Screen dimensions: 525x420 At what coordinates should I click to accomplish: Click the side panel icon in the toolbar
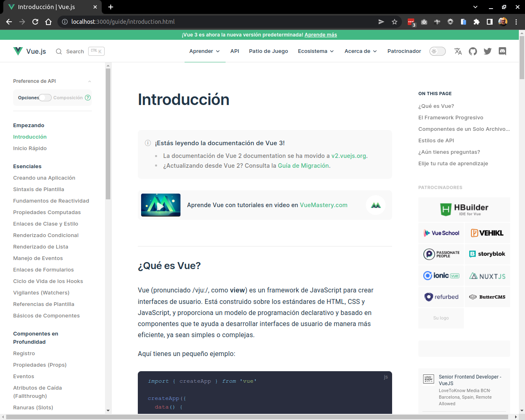tap(490, 22)
